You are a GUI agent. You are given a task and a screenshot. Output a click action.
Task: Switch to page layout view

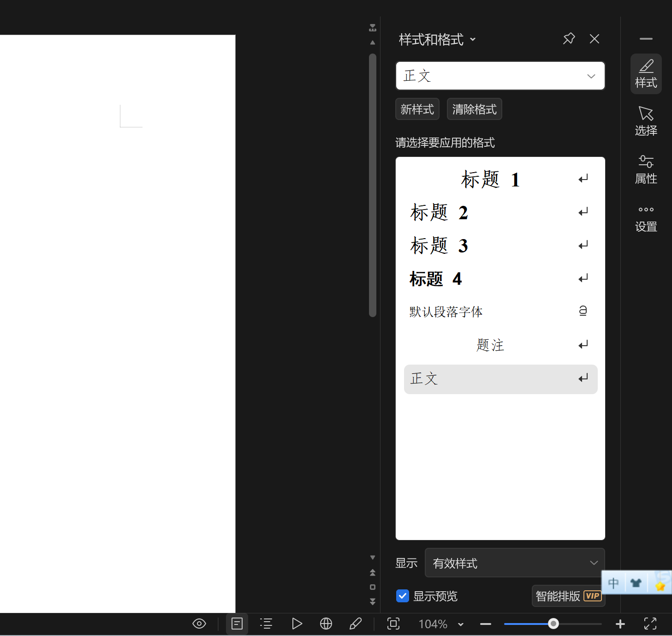[237, 624]
